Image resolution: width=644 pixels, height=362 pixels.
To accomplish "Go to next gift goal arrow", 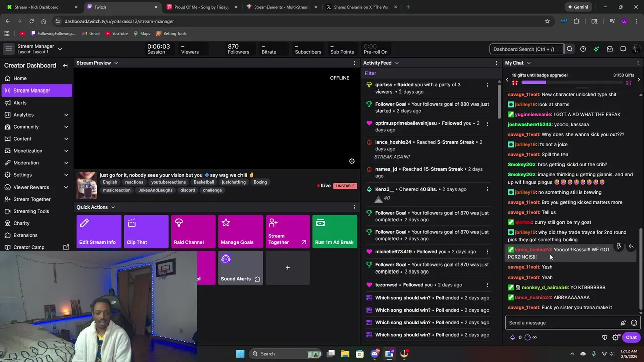I will pyautogui.click(x=638, y=80).
